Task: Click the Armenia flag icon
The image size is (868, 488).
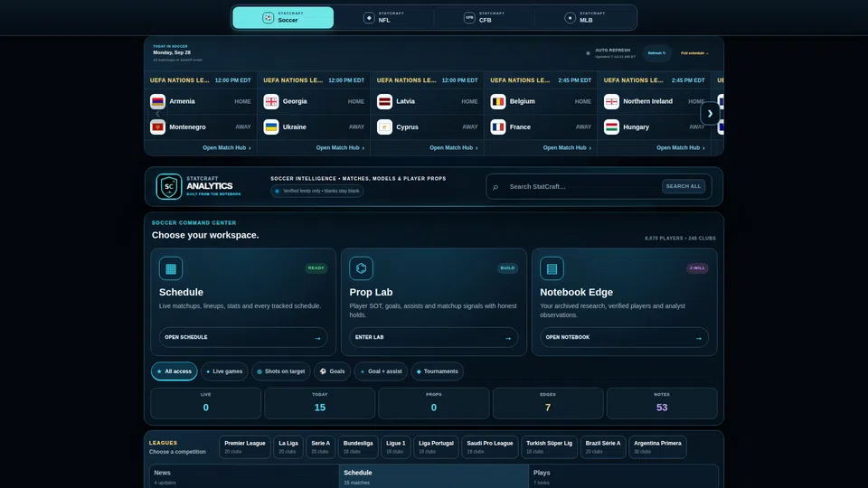Action: point(157,101)
